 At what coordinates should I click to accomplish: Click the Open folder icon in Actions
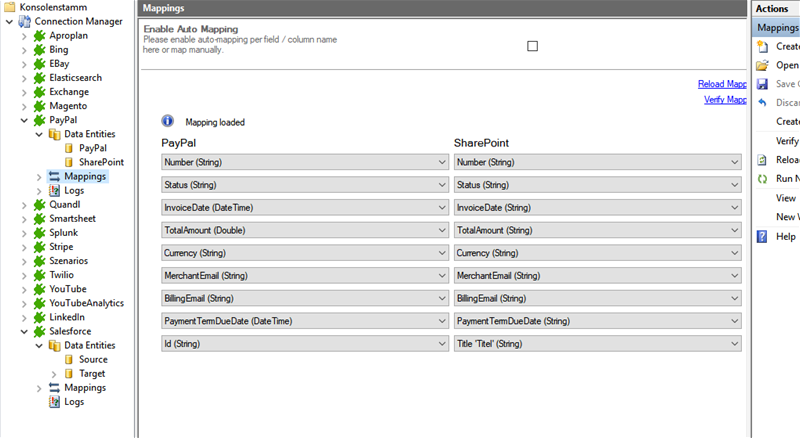tap(762, 65)
